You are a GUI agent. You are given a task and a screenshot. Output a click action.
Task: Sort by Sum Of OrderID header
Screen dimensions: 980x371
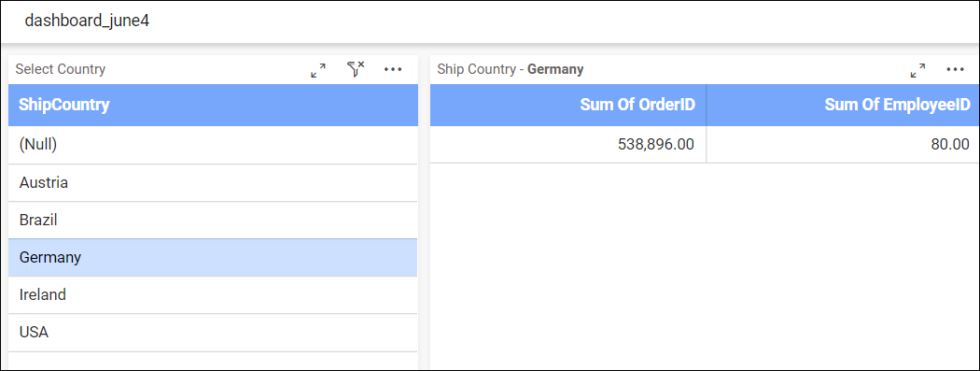[x=568, y=105]
